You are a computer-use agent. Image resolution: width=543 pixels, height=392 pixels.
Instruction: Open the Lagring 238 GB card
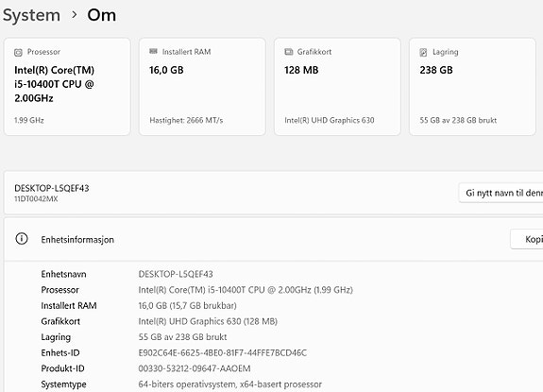[x=472, y=87]
